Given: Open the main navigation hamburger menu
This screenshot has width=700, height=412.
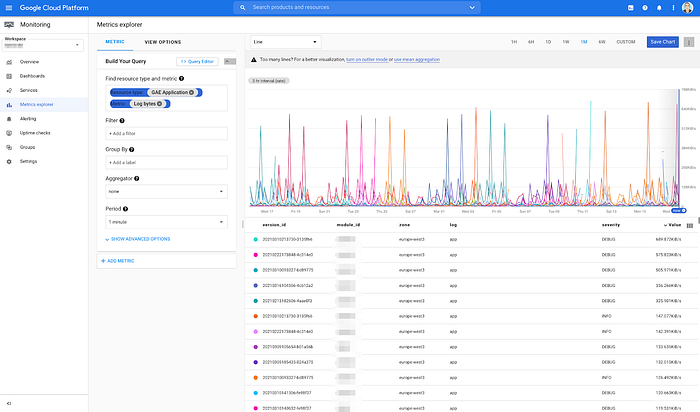Looking at the screenshot, I should click(8, 8).
